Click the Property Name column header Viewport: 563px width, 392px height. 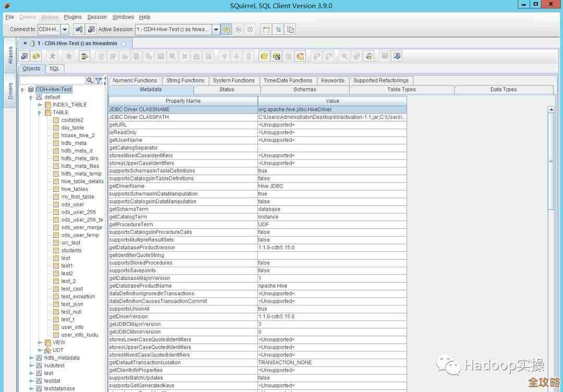pos(182,101)
